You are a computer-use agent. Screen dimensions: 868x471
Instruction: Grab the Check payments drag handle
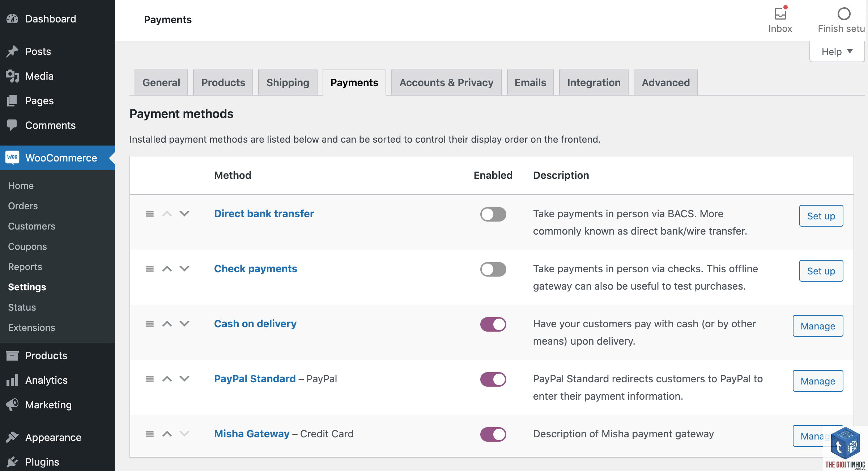pos(150,269)
